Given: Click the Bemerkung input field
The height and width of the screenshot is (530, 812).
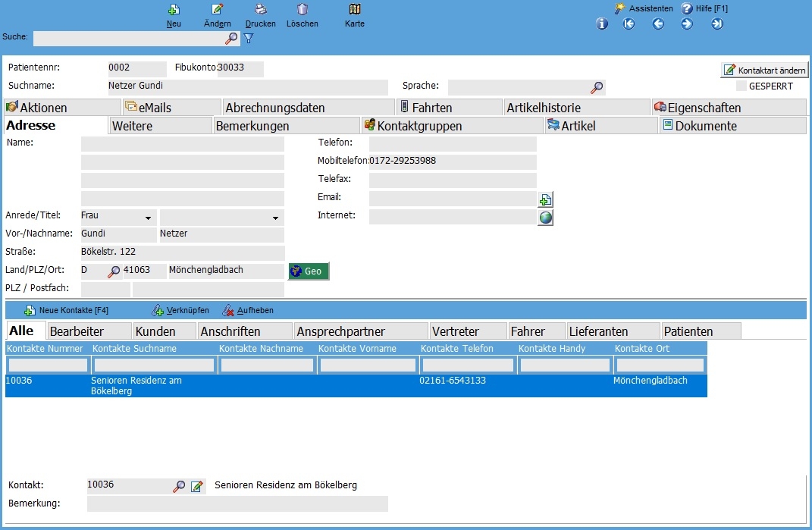Looking at the screenshot, I should [237, 503].
